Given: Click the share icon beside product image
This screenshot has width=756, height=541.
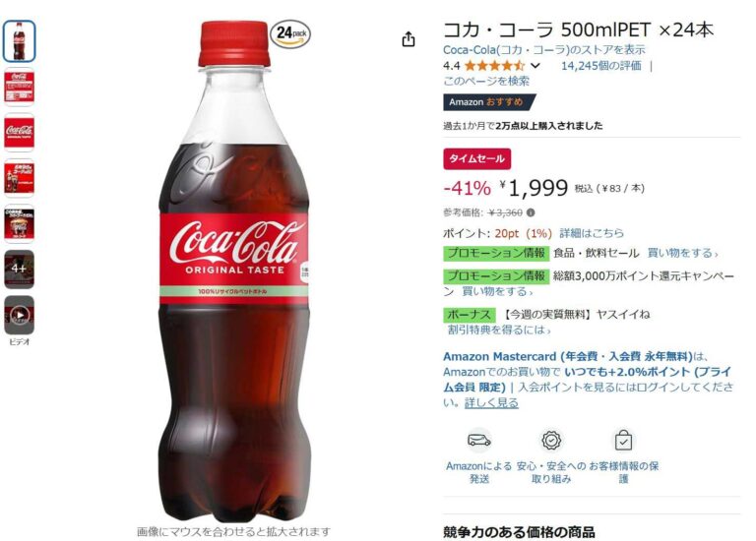Looking at the screenshot, I should (x=408, y=39).
